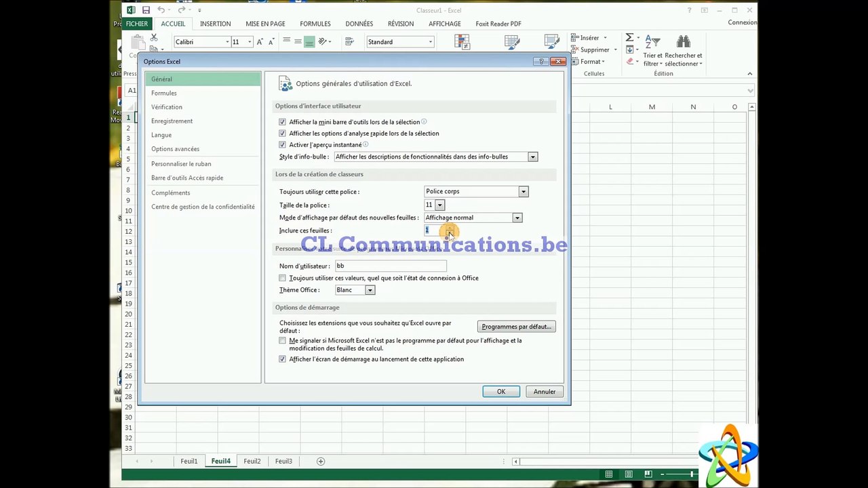Toggle 'Afficher la mini barre d'outils' checkbox
868x488 pixels.
pyautogui.click(x=282, y=122)
